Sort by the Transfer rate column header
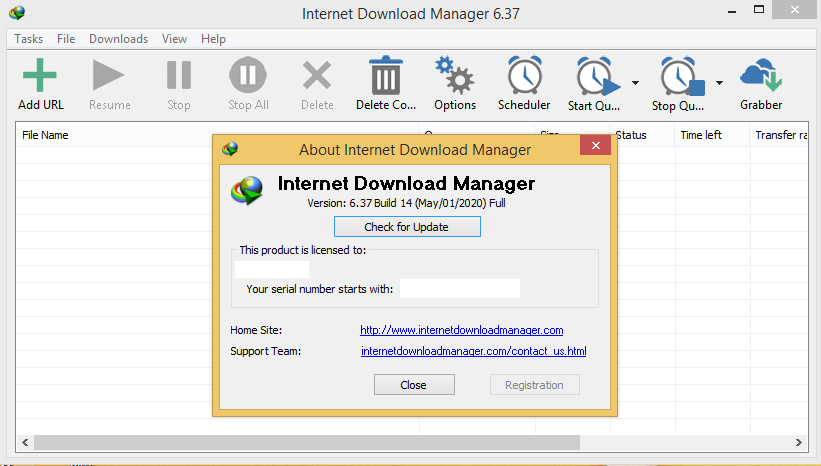Screen dimensions: 821x466 pyautogui.click(x=781, y=135)
